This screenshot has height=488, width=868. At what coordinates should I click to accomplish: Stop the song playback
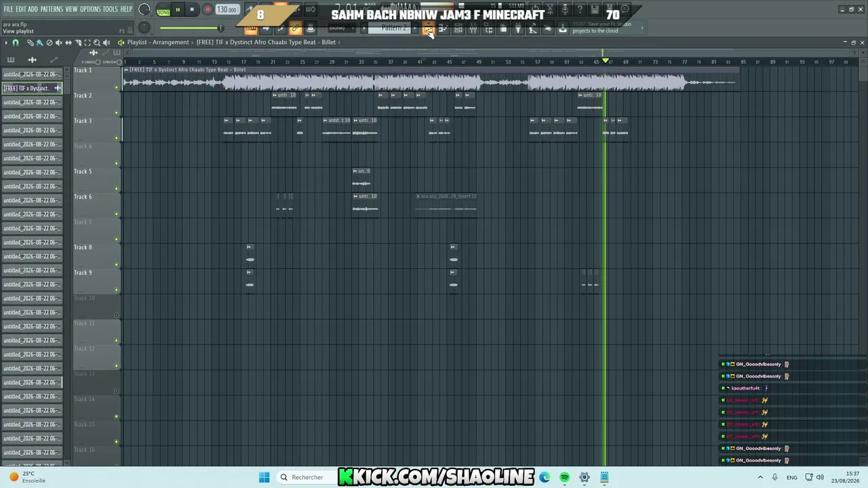192,10
